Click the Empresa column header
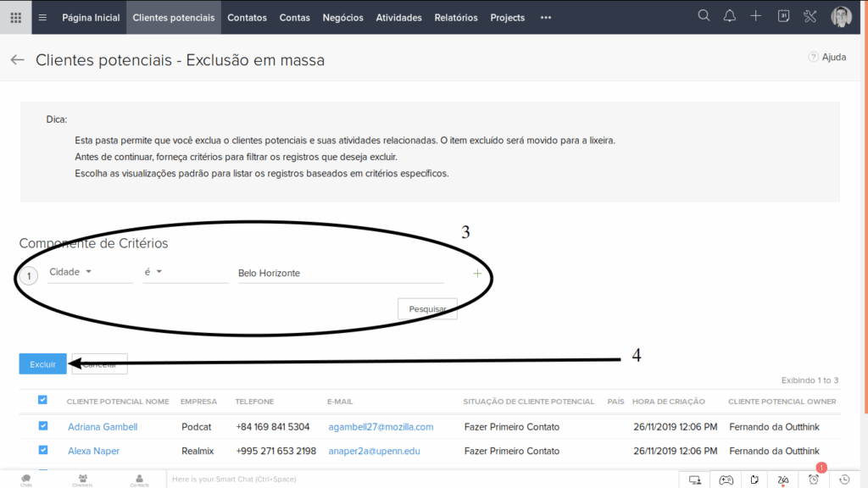The image size is (868, 488). coord(198,401)
